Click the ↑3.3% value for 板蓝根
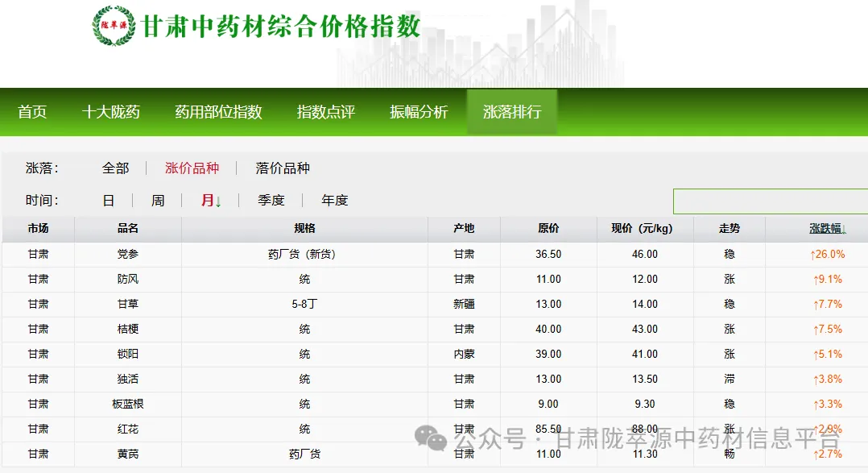 click(828, 404)
